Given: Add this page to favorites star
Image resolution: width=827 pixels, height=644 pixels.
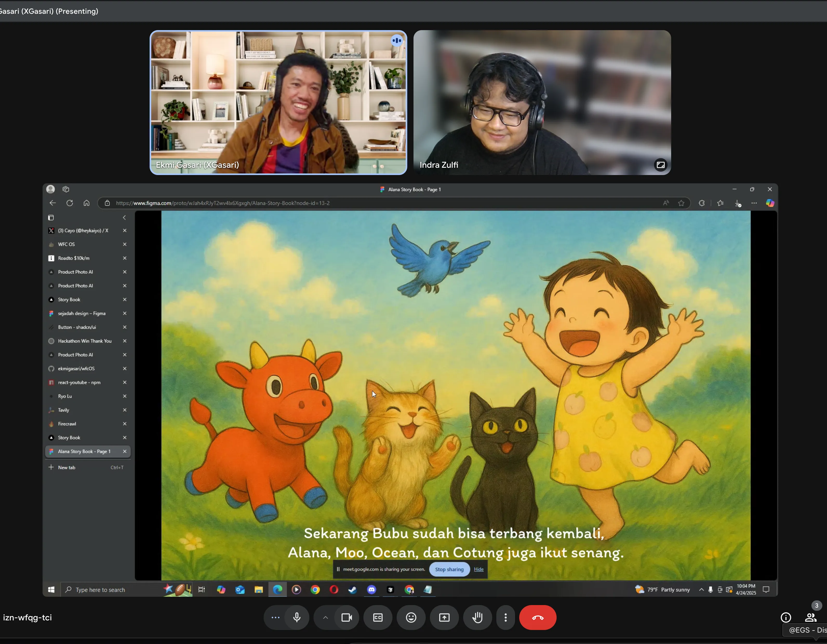Looking at the screenshot, I should [x=681, y=203].
